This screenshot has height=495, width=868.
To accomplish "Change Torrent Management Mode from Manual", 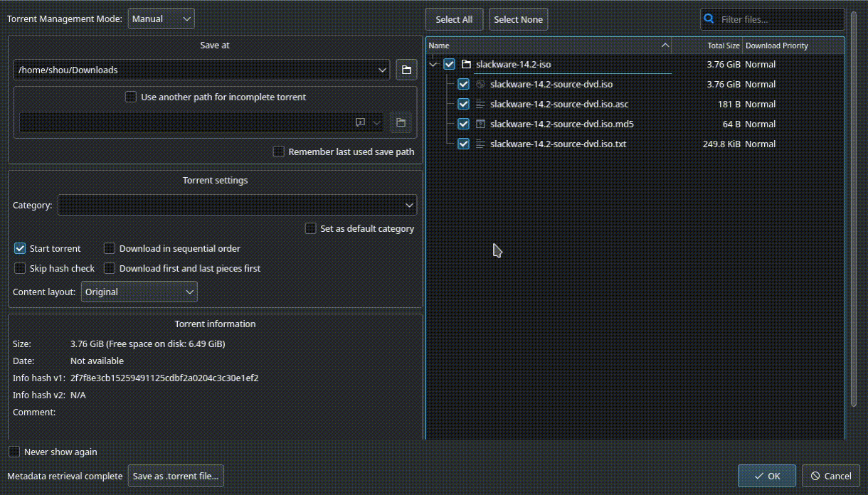I will click(x=161, y=18).
